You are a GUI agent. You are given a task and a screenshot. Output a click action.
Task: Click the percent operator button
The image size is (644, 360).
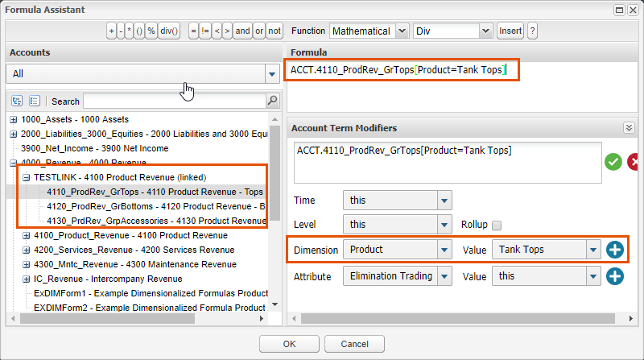pos(151,31)
